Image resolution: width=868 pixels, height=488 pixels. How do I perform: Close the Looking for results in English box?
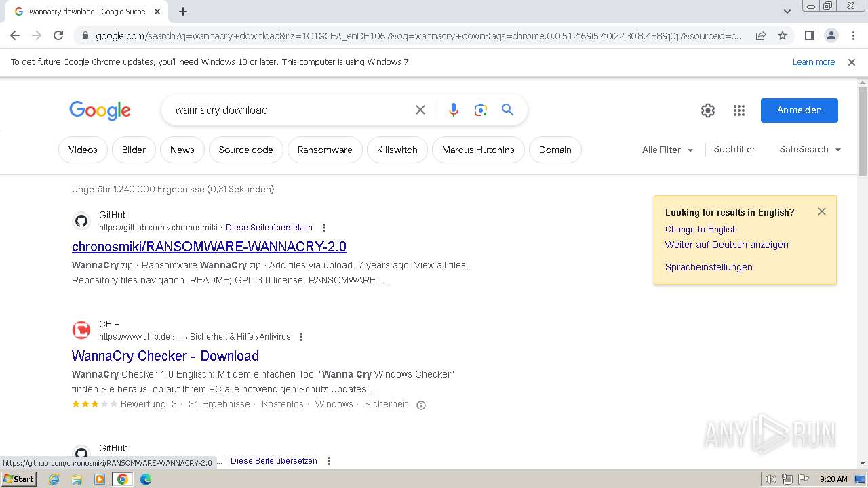(822, 211)
